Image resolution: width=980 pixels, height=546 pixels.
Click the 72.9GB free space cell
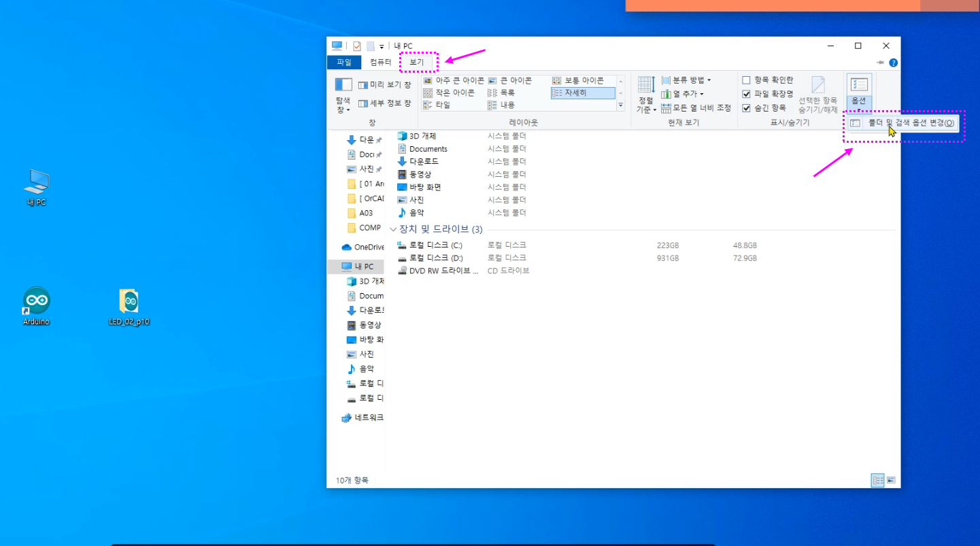(x=745, y=258)
